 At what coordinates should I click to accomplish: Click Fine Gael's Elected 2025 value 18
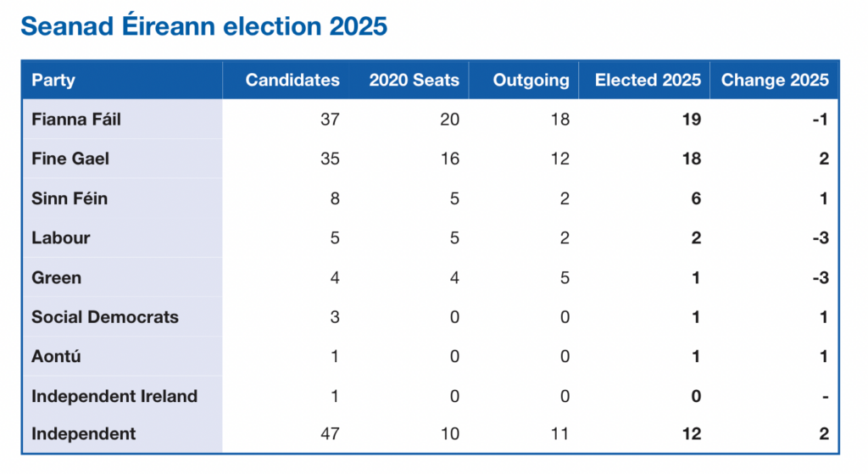pos(691,159)
